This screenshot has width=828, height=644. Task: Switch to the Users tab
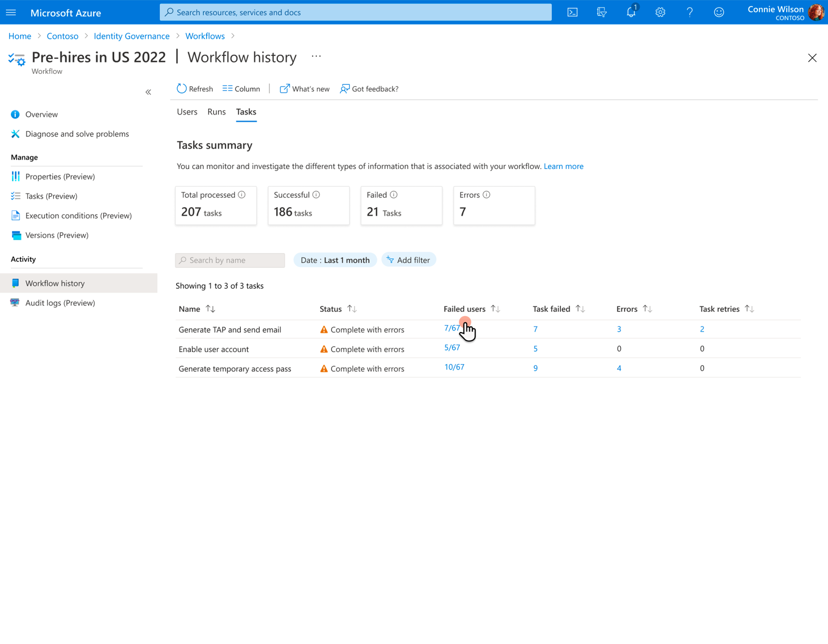pos(187,111)
